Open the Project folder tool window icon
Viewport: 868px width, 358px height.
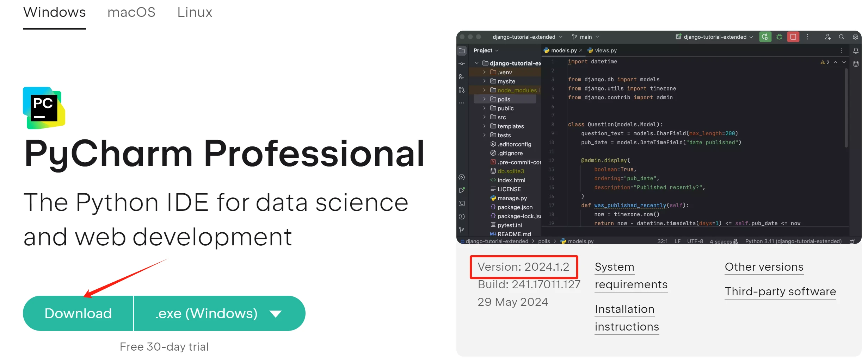tap(462, 51)
